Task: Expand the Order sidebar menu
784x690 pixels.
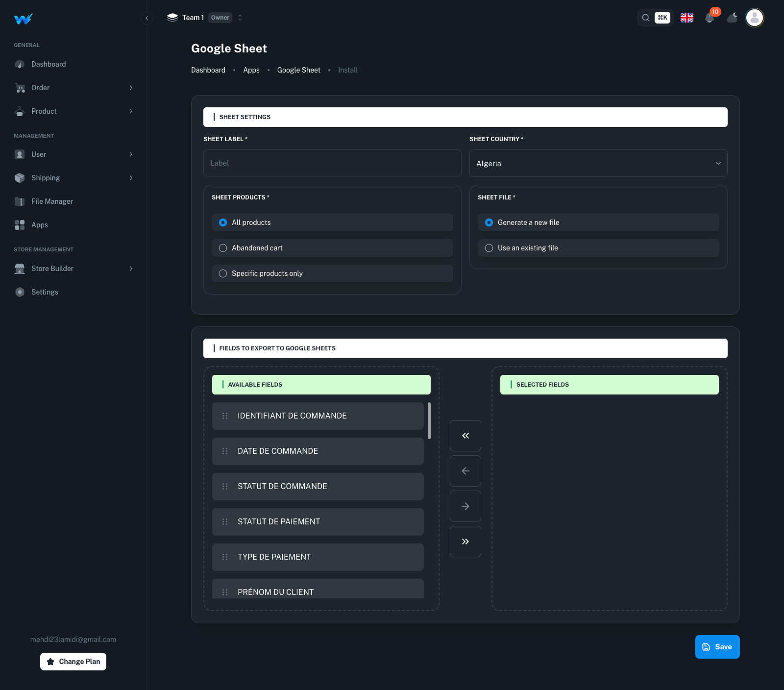Action: pyautogui.click(x=73, y=88)
